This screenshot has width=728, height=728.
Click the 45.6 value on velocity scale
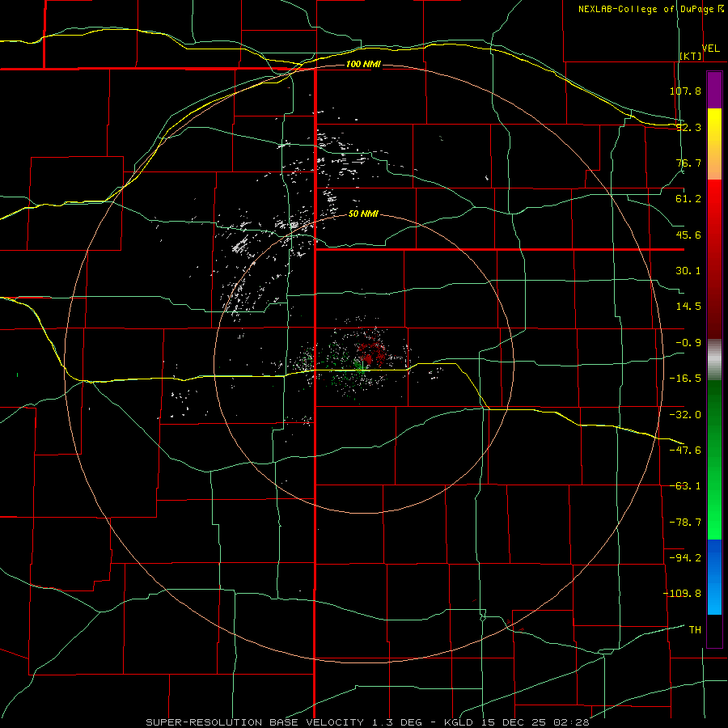point(688,235)
